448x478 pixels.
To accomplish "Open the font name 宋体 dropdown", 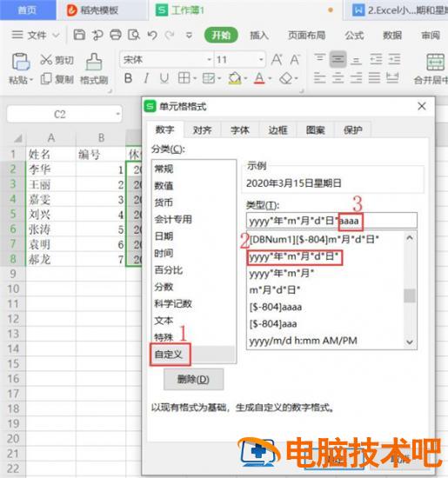I will 210,60.
